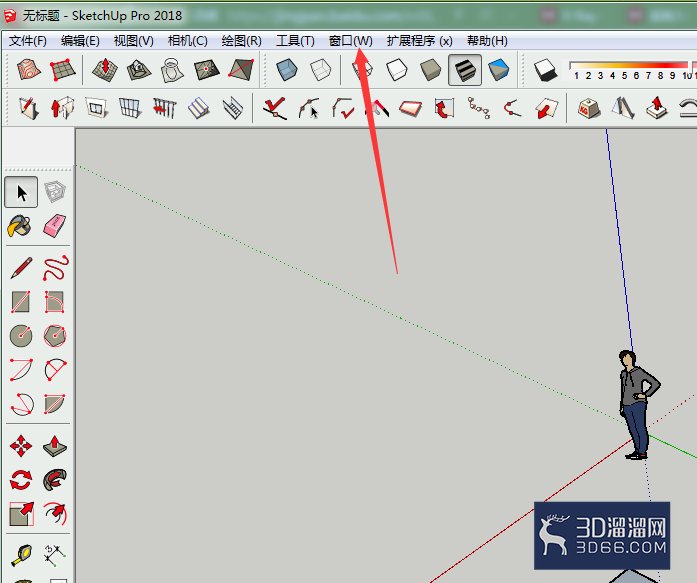Select the 3 Point Arc tool
The height and width of the screenshot is (583, 697).
(21, 403)
